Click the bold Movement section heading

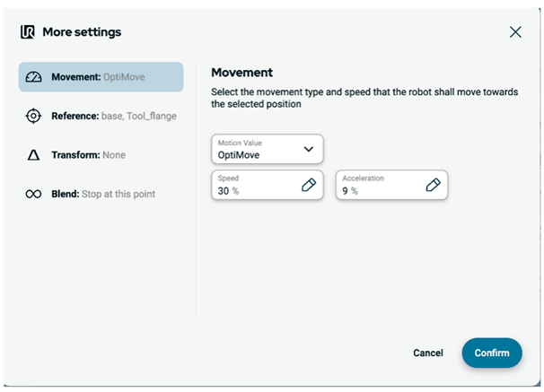click(241, 72)
